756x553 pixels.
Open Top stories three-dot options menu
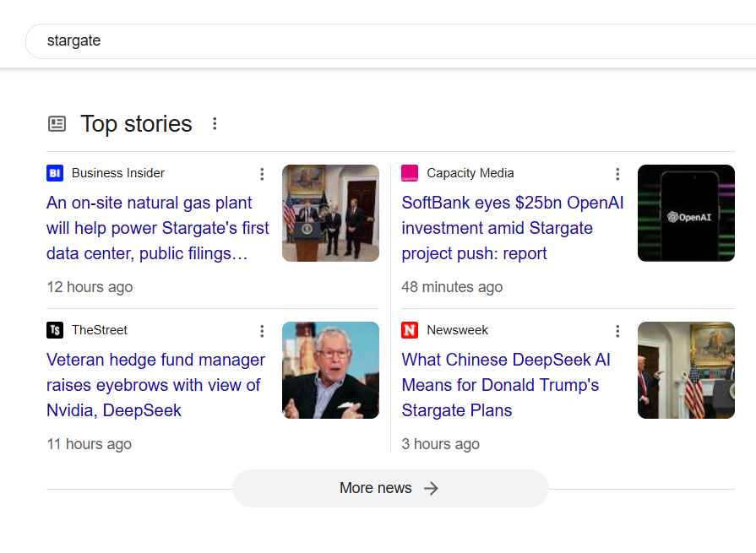click(x=215, y=124)
